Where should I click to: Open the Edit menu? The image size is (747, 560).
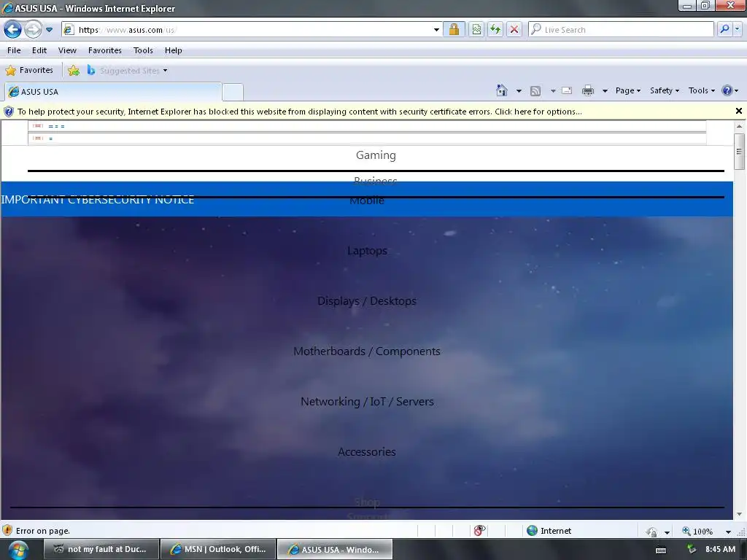(39, 50)
